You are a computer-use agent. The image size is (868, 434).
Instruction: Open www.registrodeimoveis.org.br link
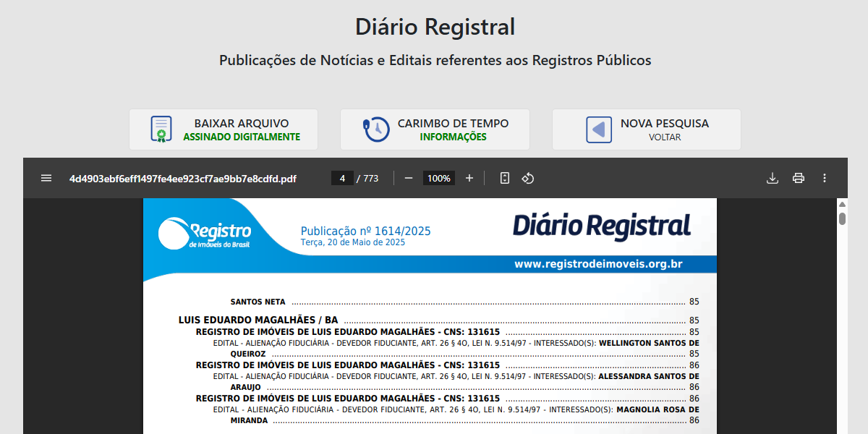(x=598, y=264)
